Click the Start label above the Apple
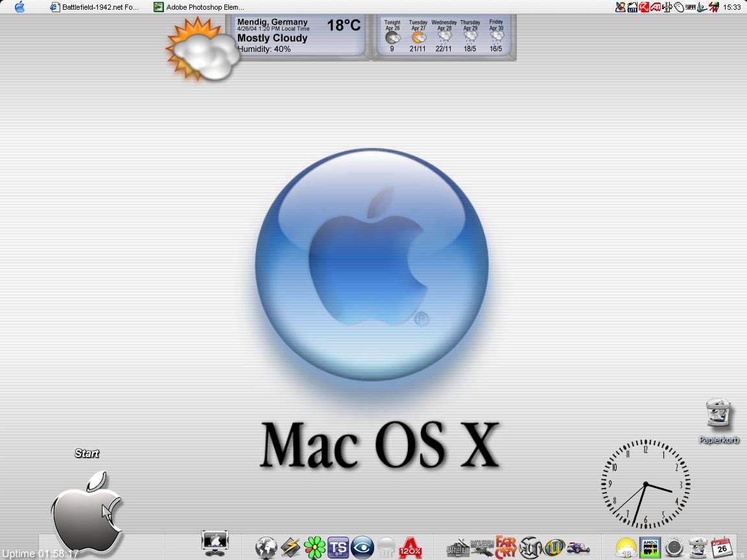The width and height of the screenshot is (747, 560). [87, 453]
